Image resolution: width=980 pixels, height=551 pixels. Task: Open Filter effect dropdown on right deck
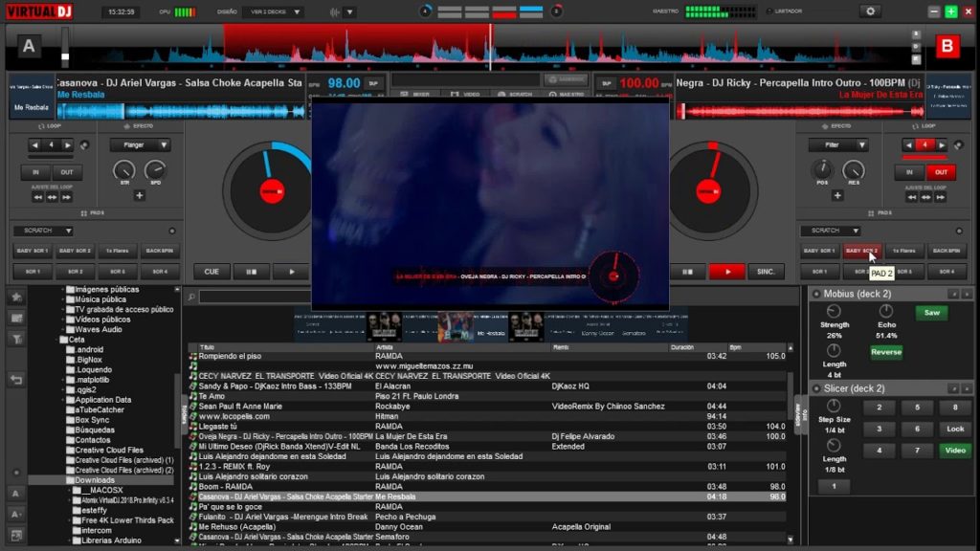(838, 145)
